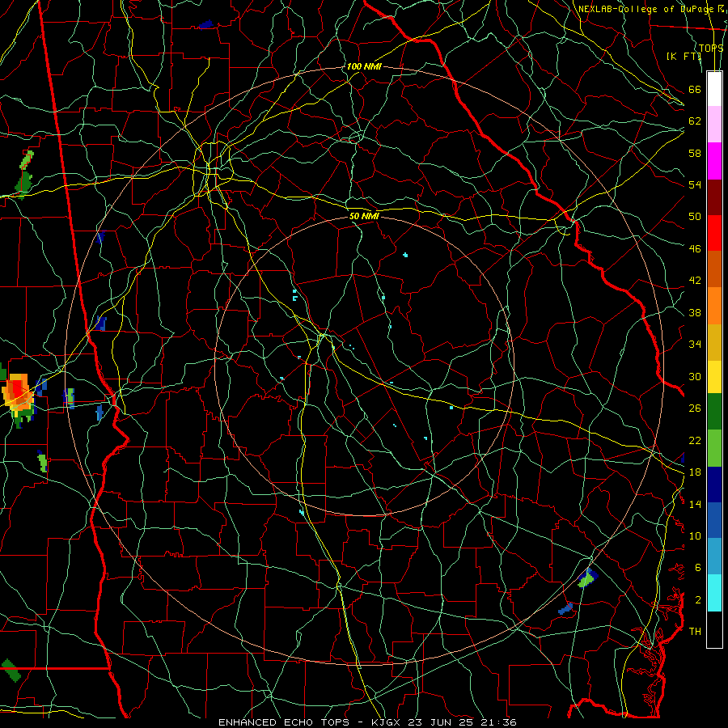The height and width of the screenshot is (728, 728).
Task: Click the red-orange storm cell on west edge
Action: point(18,395)
